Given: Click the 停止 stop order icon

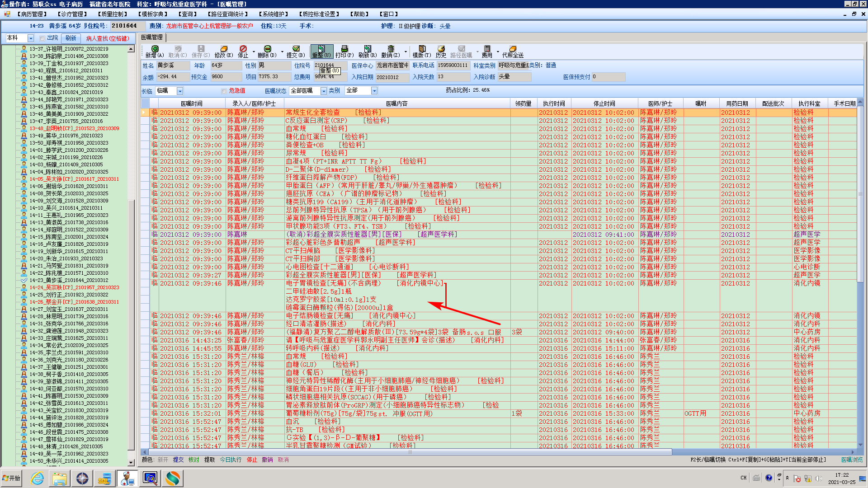Looking at the screenshot, I should tap(243, 49).
